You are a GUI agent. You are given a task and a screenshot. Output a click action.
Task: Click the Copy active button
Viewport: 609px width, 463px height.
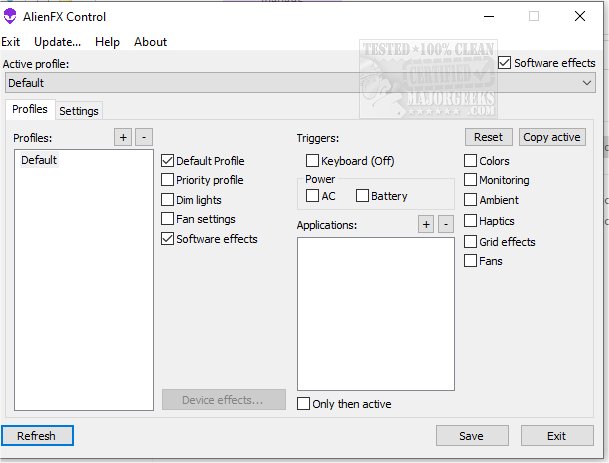click(551, 137)
